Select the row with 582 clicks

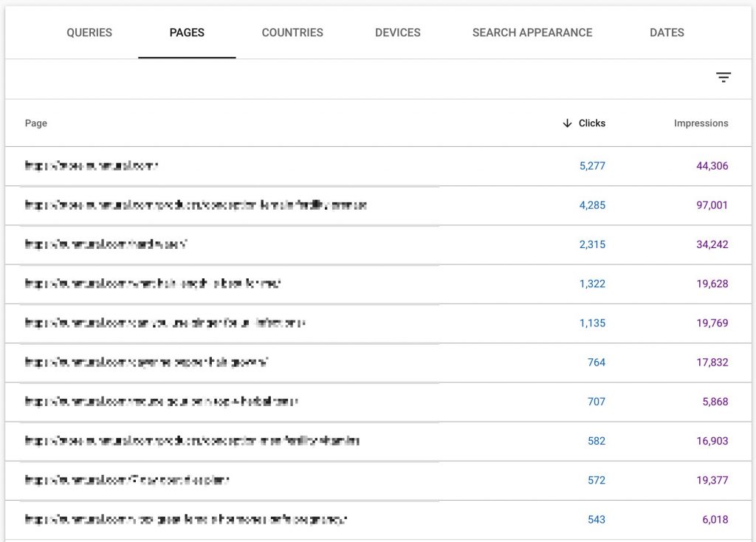pos(378,442)
